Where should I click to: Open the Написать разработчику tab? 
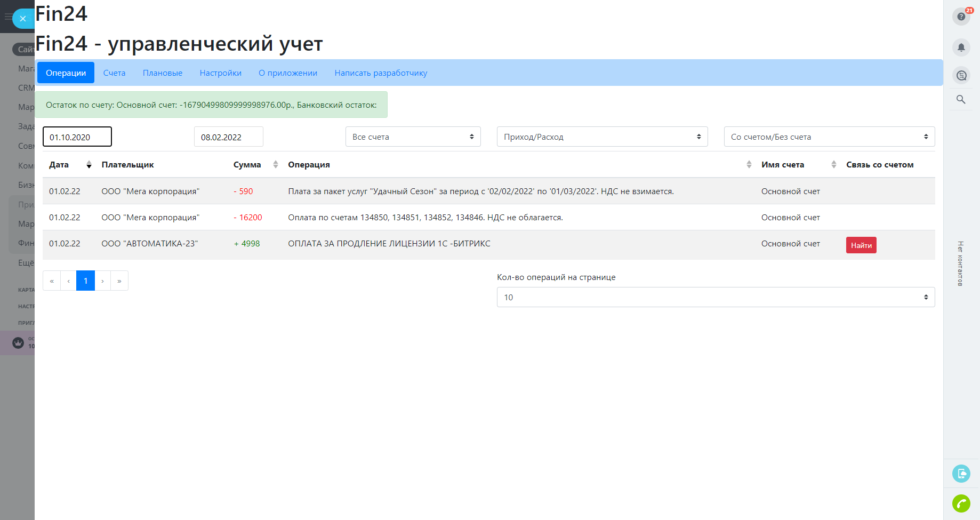(381, 73)
